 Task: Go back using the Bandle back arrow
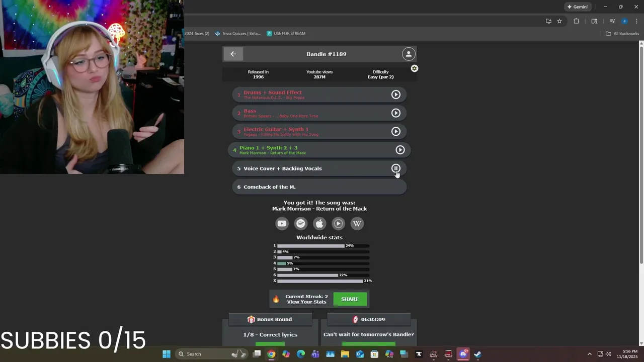tap(233, 54)
